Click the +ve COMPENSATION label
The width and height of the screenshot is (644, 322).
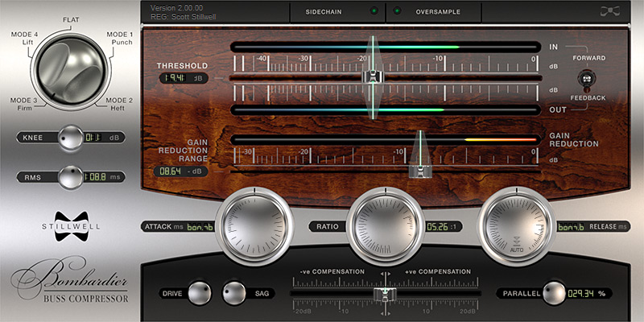pyautogui.click(x=438, y=271)
